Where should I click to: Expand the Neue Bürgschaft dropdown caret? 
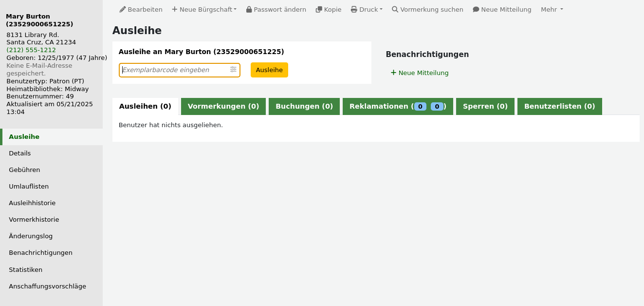(x=235, y=9)
